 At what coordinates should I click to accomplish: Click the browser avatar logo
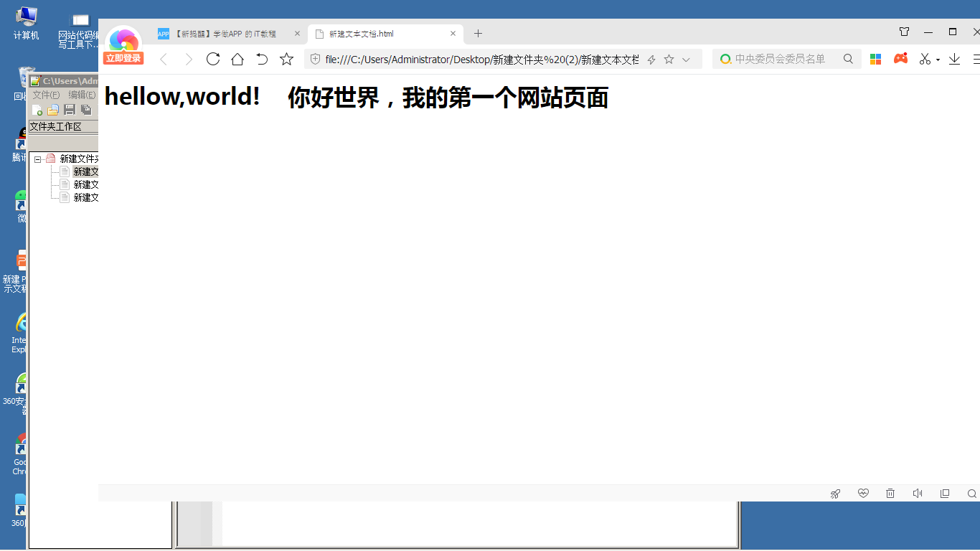pos(123,40)
